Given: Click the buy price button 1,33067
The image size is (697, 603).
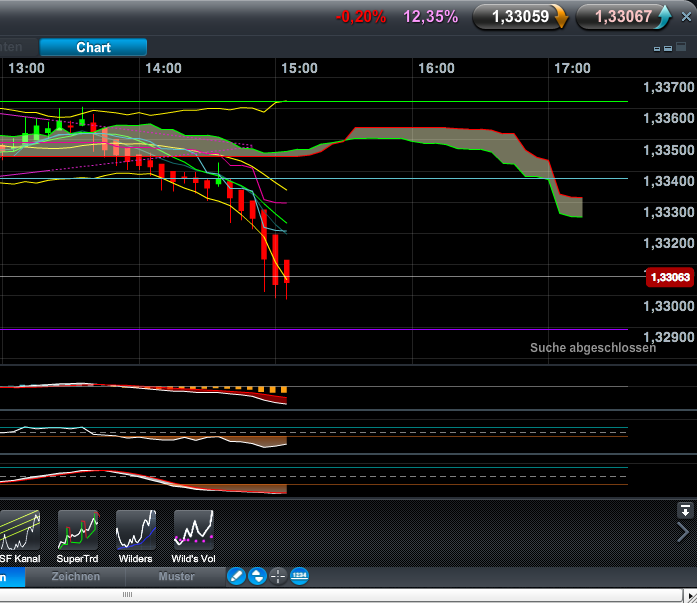Looking at the screenshot, I should 623,17.
